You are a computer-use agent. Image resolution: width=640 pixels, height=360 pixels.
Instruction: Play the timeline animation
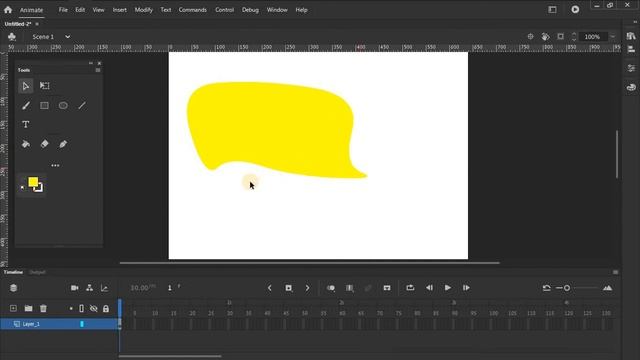448,288
